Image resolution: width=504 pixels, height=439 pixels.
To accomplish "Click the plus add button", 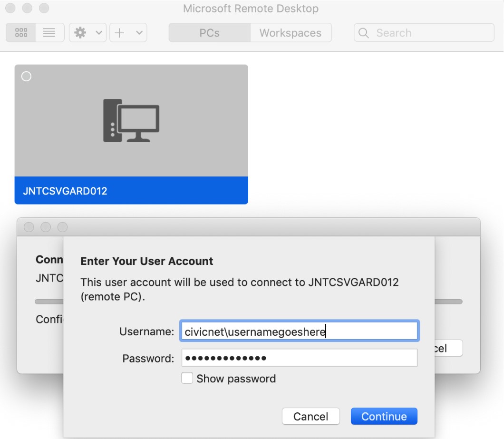I will click(x=119, y=32).
